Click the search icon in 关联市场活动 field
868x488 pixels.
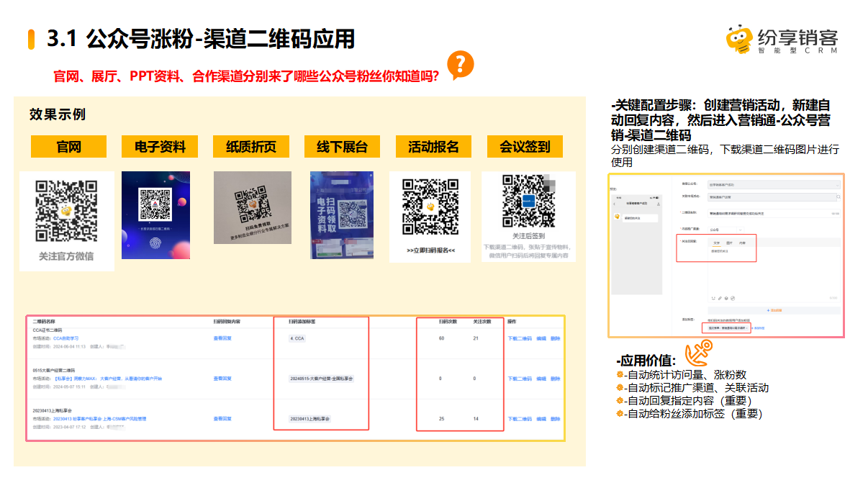coord(838,197)
